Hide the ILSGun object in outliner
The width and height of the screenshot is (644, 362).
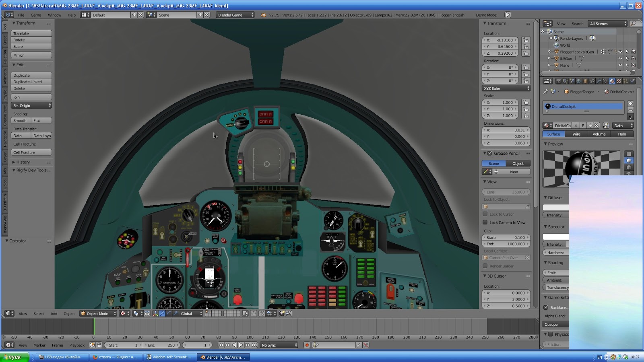[x=620, y=58]
